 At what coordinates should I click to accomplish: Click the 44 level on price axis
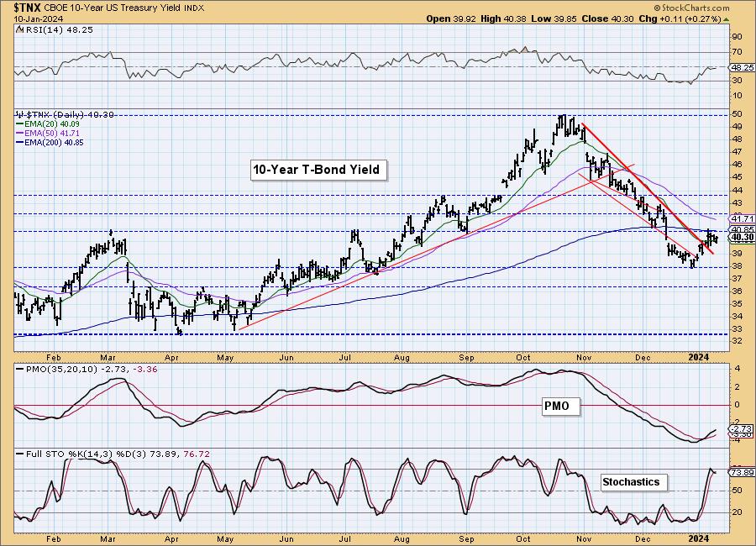[737, 190]
